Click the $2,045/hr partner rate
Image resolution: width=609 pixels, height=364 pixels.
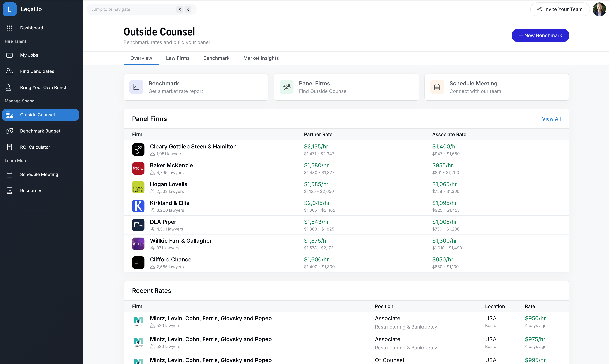tap(317, 203)
